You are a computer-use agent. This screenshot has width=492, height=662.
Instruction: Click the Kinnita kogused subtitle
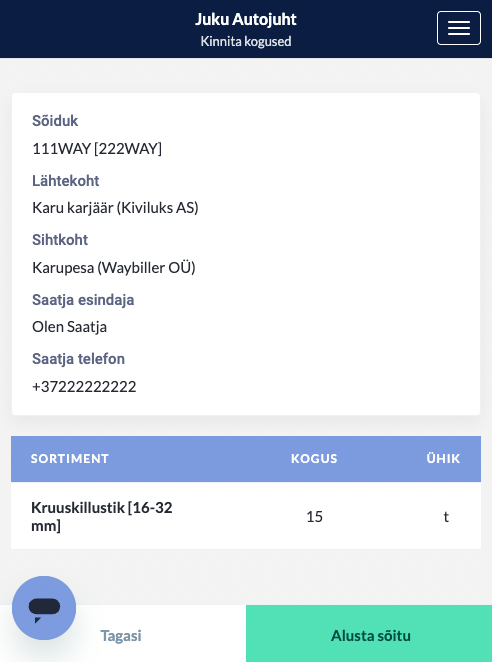pos(246,41)
